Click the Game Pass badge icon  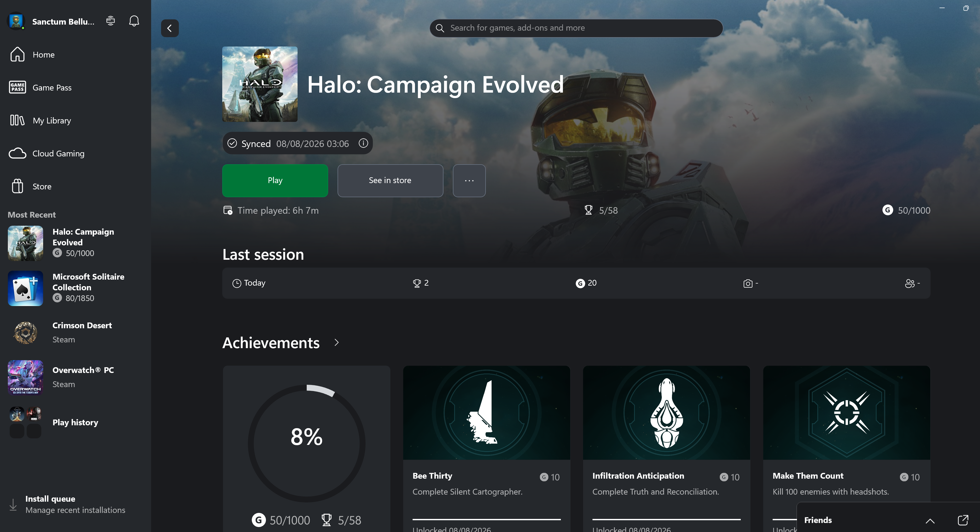(x=18, y=87)
